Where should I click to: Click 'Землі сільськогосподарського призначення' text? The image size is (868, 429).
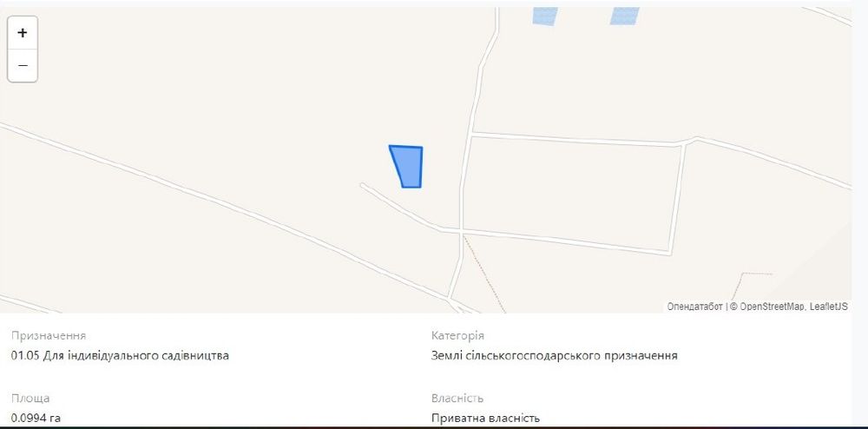tap(554, 355)
